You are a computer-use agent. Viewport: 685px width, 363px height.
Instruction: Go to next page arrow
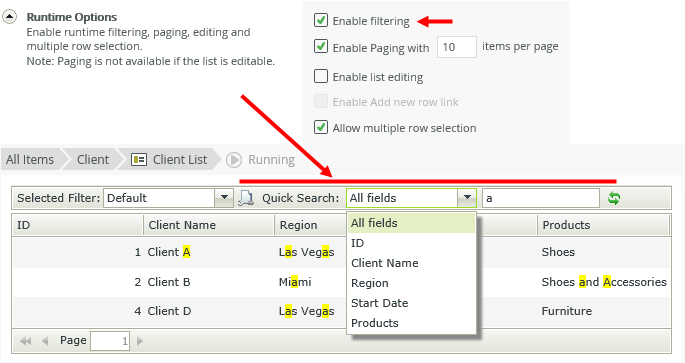click(x=140, y=341)
